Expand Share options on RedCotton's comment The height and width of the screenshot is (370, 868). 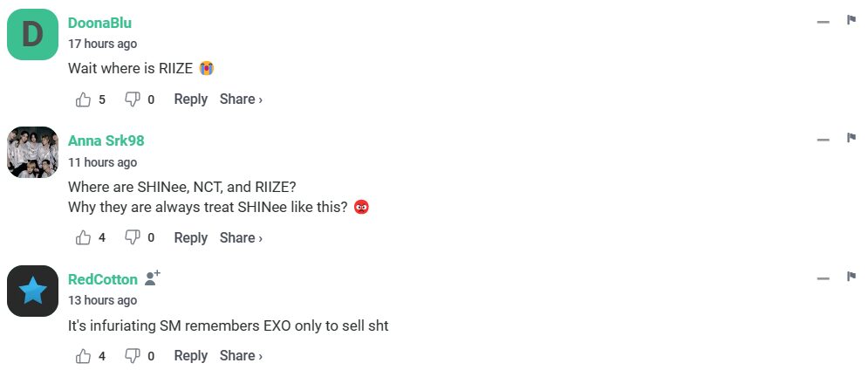tap(241, 355)
